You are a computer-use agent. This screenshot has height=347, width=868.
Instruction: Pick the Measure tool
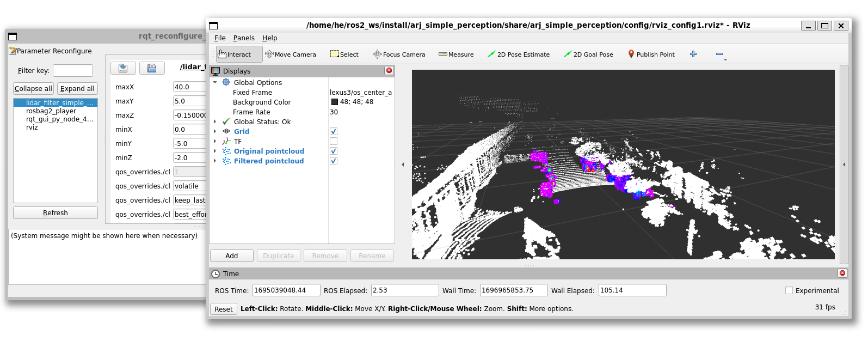[x=455, y=54]
